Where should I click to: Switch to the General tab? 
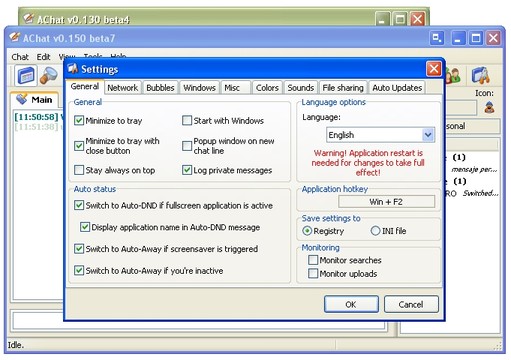(85, 87)
